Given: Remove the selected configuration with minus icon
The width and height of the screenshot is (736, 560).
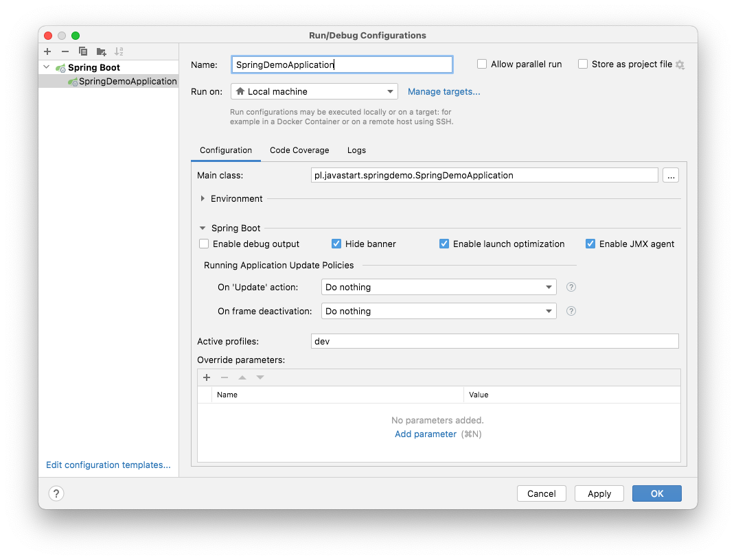Looking at the screenshot, I should 65,51.
